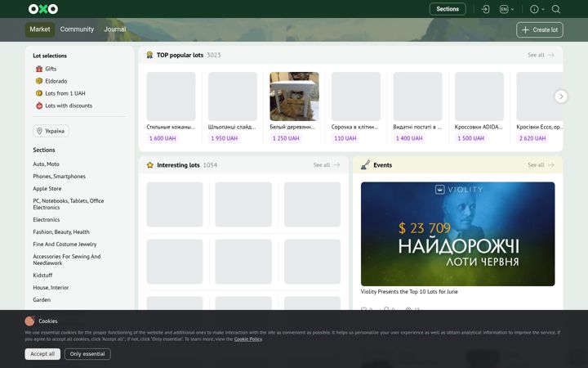Switch to the Journal tab
Screen dimensions: 588x368
[115, 29]
